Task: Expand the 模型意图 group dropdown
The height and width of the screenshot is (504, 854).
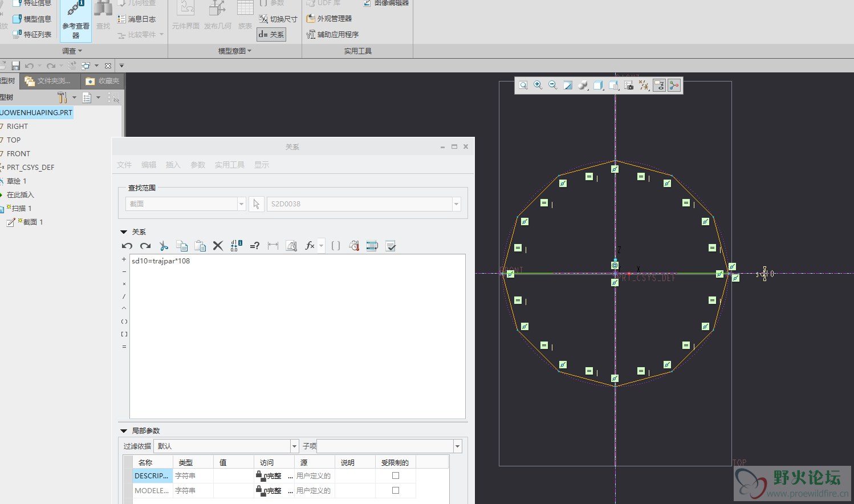Action: [x=234, y=51]
